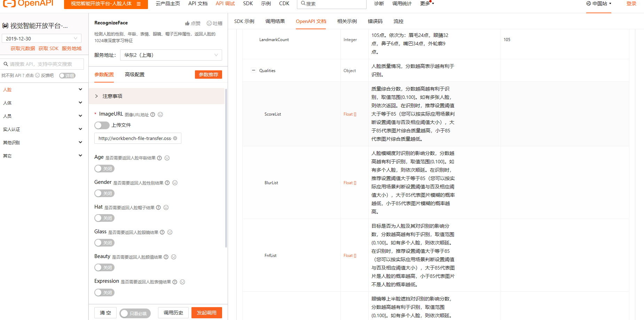Toggle the 详细 detail switch
Viewport: 644px width, 320px height.
tap(67, 76)
